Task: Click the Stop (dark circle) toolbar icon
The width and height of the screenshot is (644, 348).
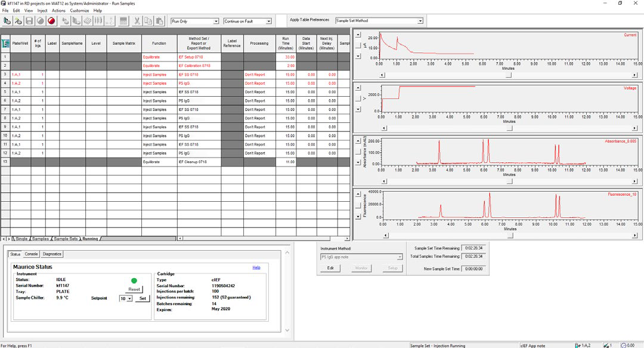Action: [41, 20]
